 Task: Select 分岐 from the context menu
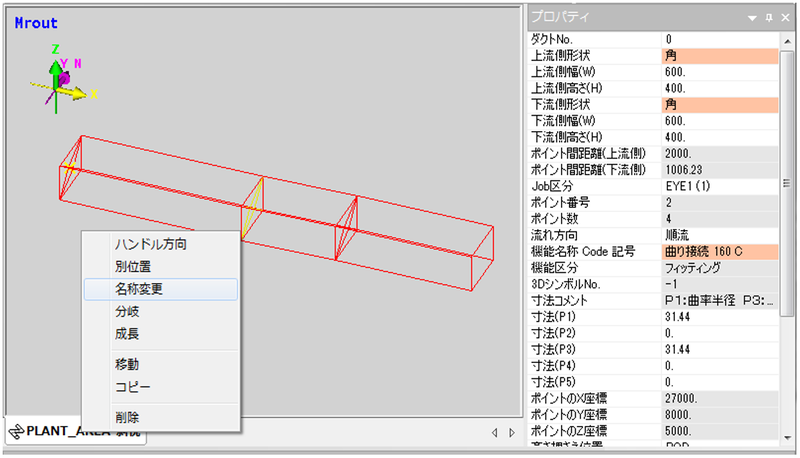tap(127, 312)
